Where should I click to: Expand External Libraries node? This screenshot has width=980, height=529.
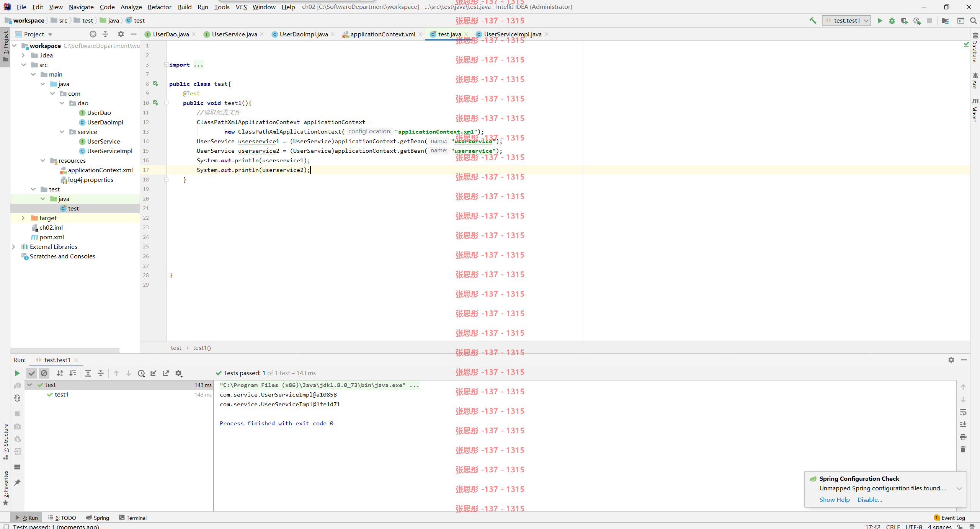pos(13,247)
